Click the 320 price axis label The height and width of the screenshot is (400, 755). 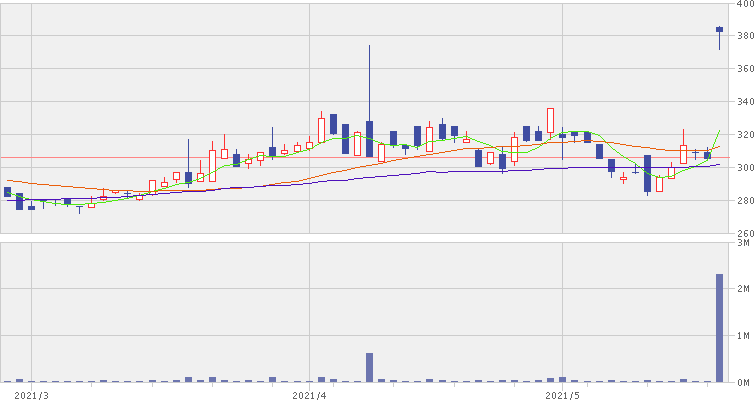745,136
